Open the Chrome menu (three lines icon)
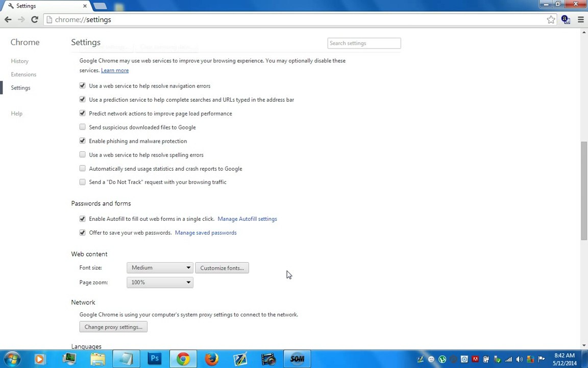Image resolution: width=588 pixels, height=368 pixels. 580,19
